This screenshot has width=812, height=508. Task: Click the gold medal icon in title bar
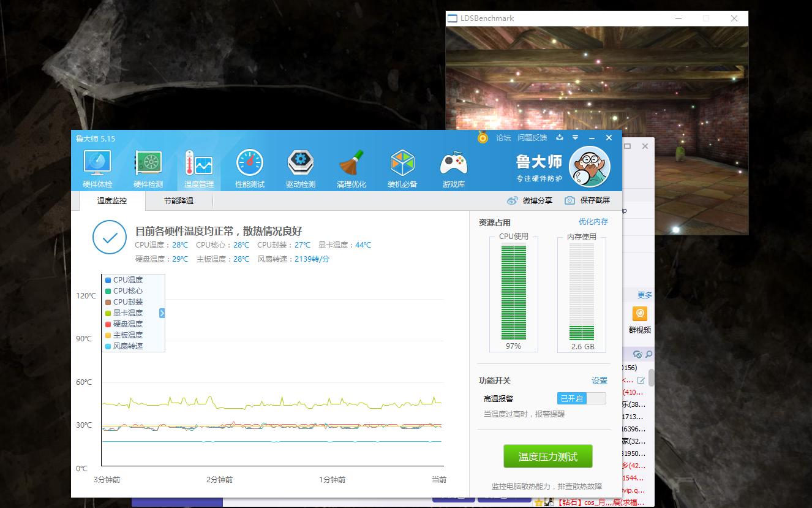click(x=483, y=138)
